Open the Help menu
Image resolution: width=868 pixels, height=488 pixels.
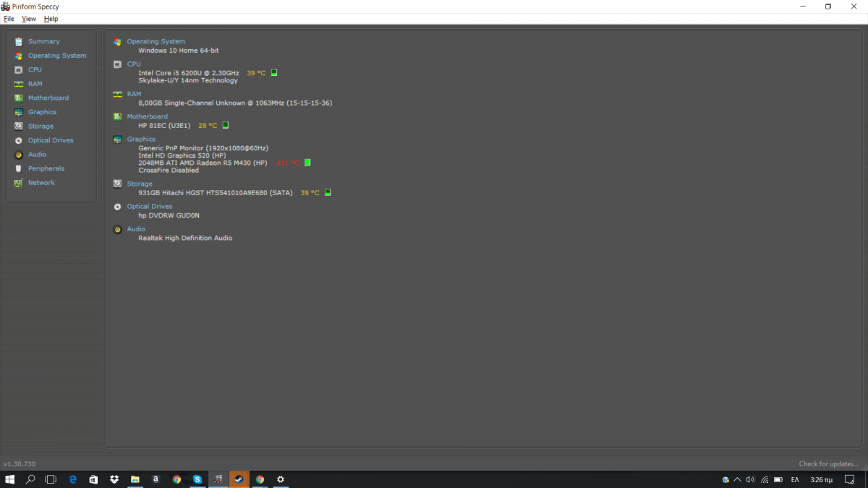[51, 19]
